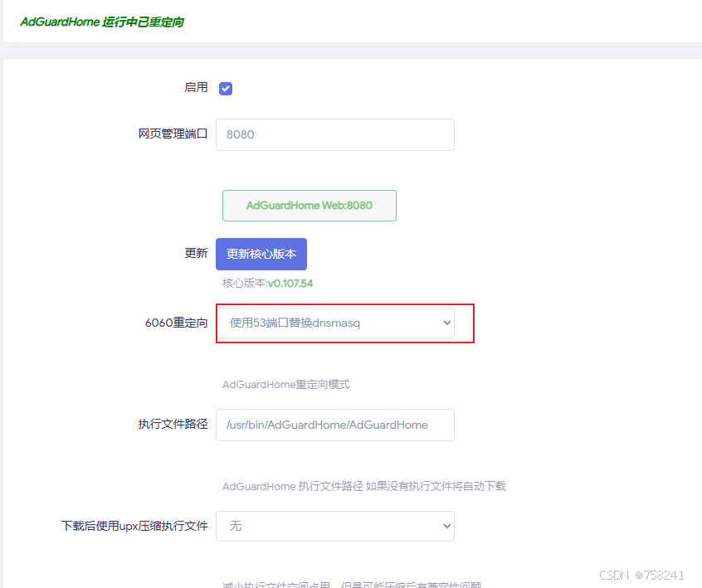Click the 网页管理端口 label
This screenshot has height=588, width=702.
click(x=173, y=134)
